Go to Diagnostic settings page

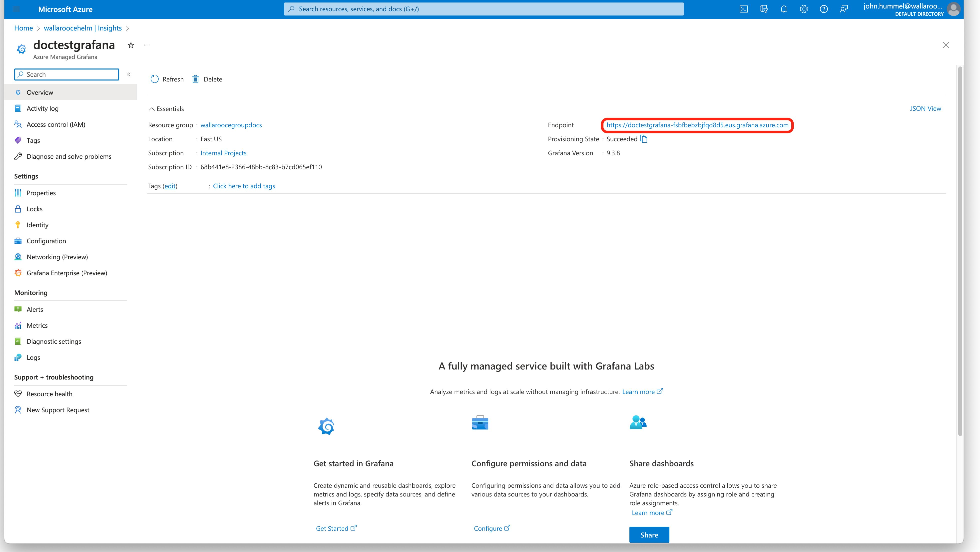(x=54, y=341)
